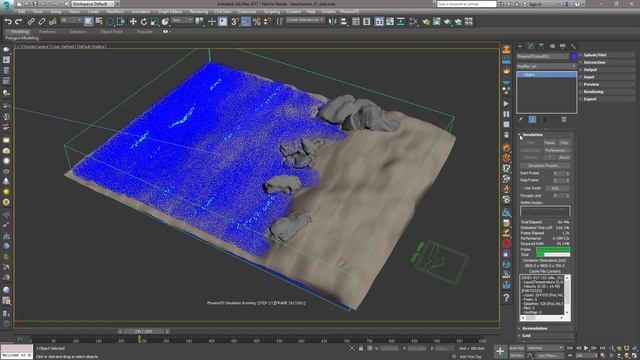
Task: Click the Phoenix toolbar play simulation icon
Action: click(506, 104)
